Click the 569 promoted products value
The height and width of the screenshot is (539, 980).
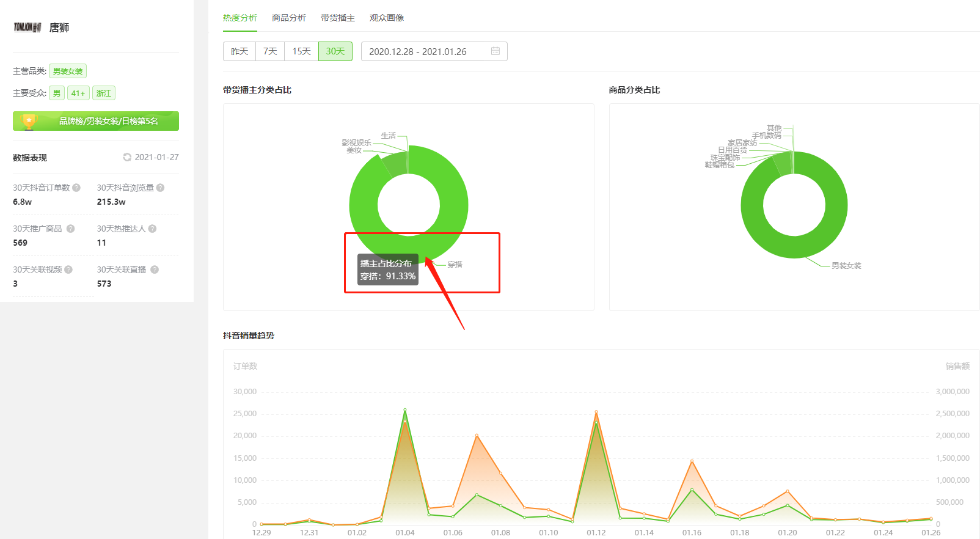(x=20, y=243)
